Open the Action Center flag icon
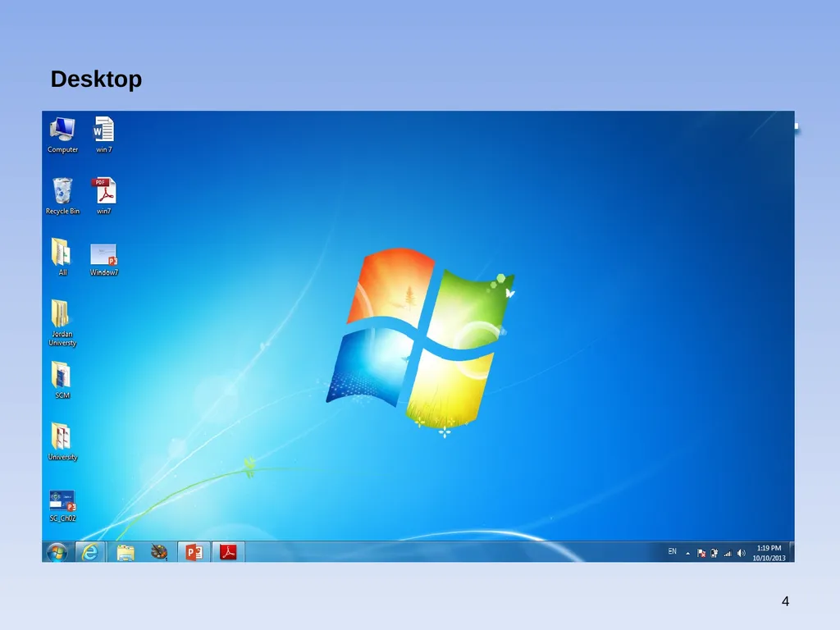 (x=701, y=554)
